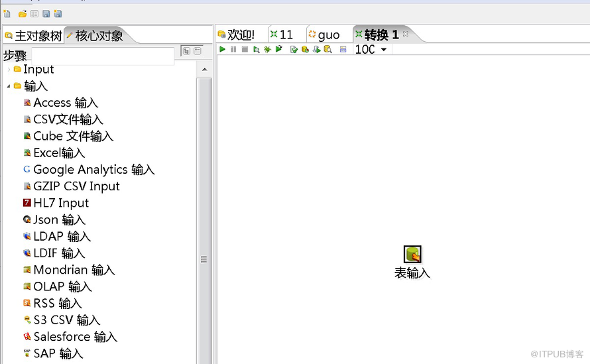Collapse the 输入 folder
This screenshot has height=364, width=590.
[x=9, y=86]
